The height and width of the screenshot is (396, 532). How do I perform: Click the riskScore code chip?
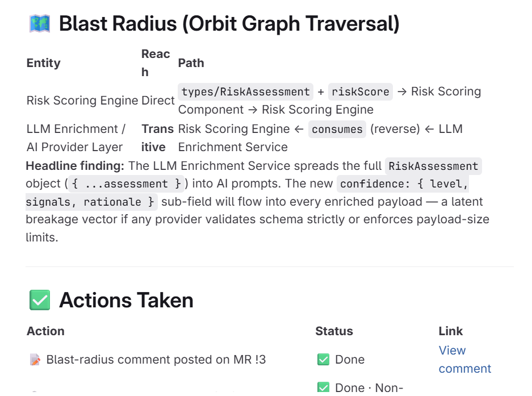point(361,91)
